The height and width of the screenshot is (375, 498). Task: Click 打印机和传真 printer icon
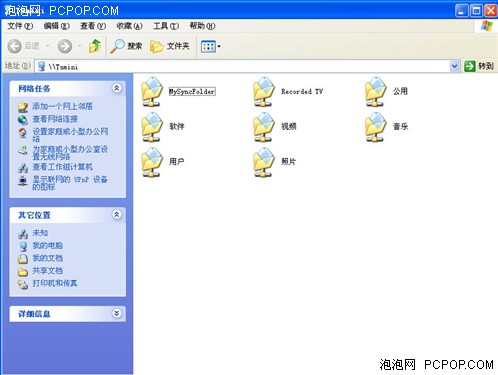coord(23,284)
